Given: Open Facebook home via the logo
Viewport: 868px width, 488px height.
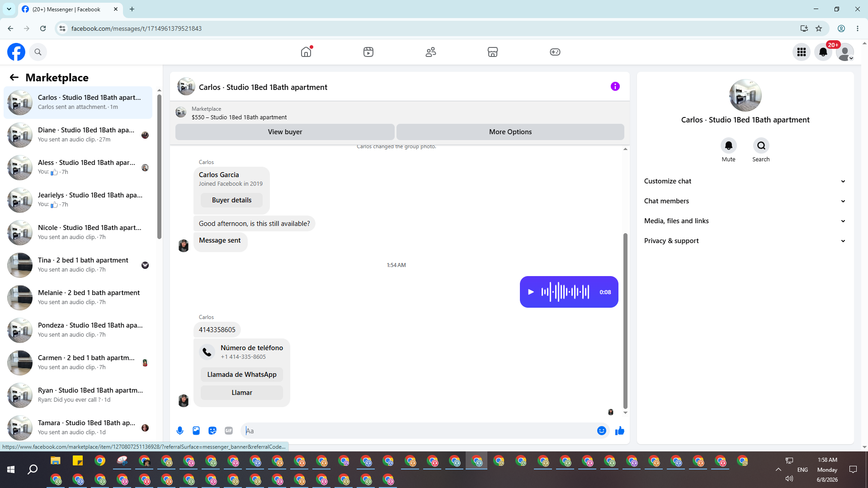Looking at the screenshot, I should pos(16,52).
